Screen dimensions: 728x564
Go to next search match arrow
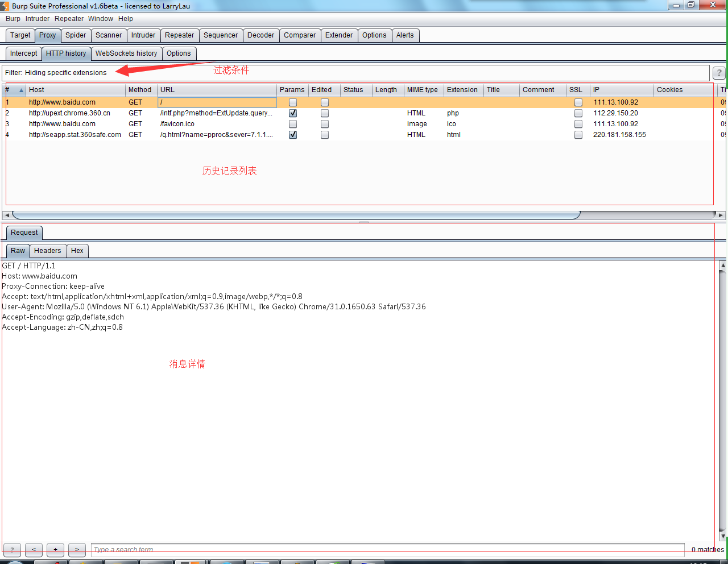pos(77,550)
